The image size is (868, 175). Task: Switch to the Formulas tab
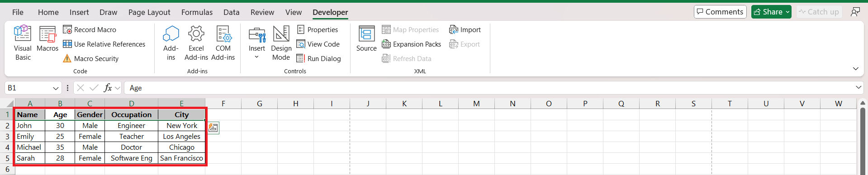(x=197, y=12)
